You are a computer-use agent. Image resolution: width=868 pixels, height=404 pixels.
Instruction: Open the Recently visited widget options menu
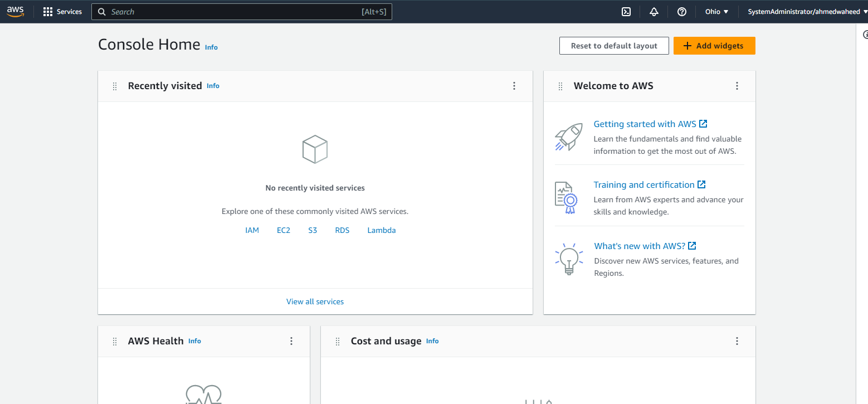pos(514,86)
